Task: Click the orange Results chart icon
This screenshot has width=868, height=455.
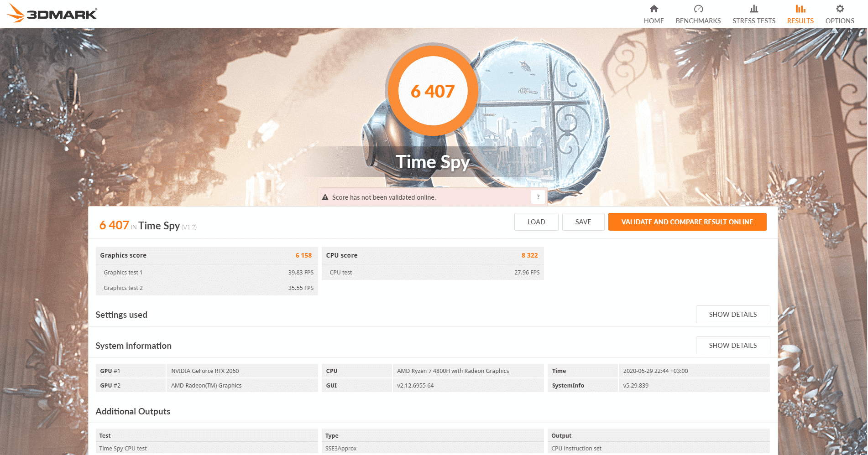Action: pos(800,9)
